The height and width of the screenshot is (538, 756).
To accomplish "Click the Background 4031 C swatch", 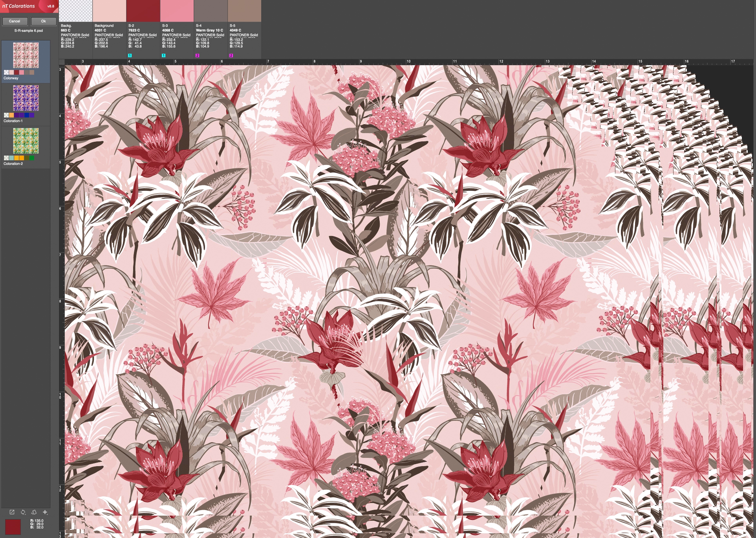I will (x=109, y=11).
